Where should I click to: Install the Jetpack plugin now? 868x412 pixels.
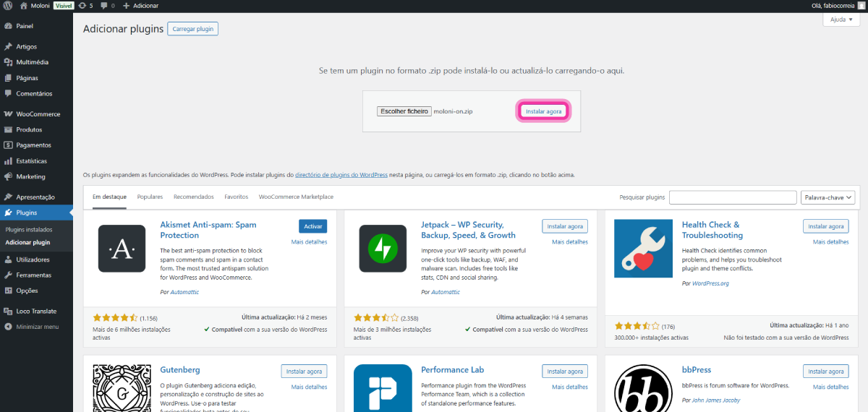[x=565, y=226]
